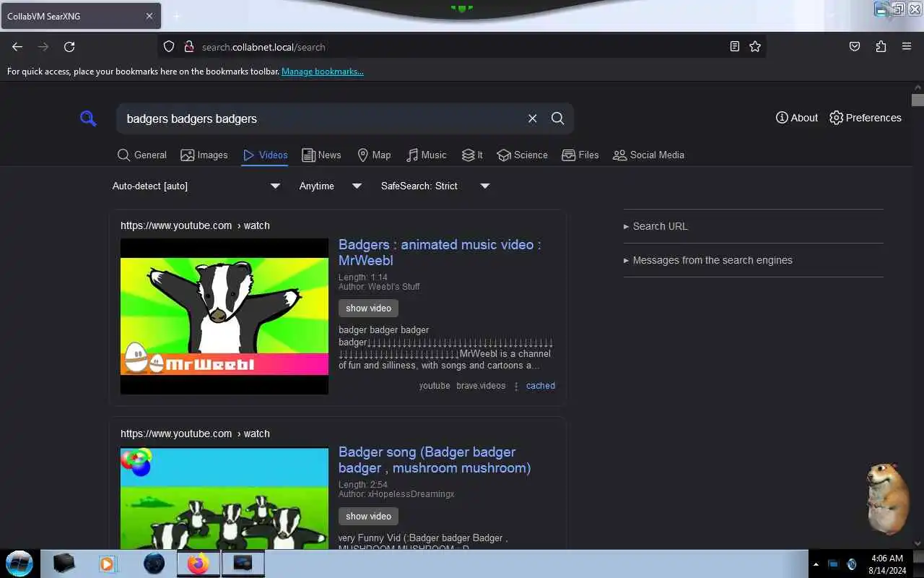Click the second result's youtube.com watch URL
924x578 pixels.
pyautogui.click(x=195, y=433)
